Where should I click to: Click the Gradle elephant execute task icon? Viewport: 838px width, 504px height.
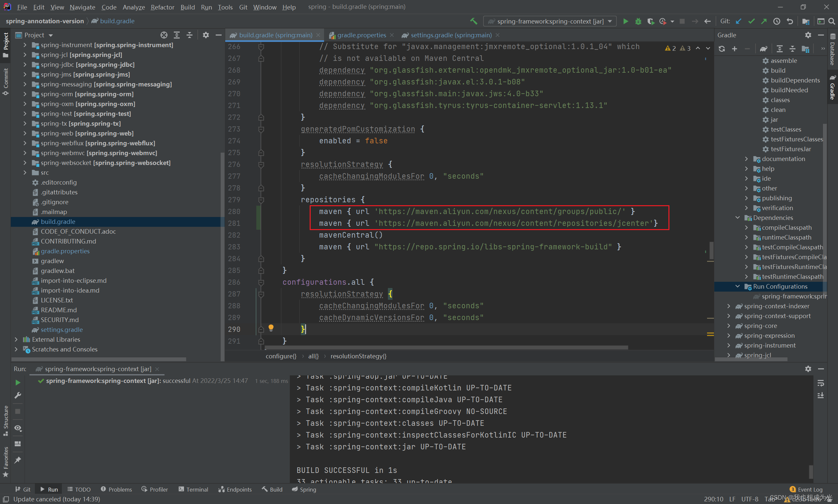[764, 48]
